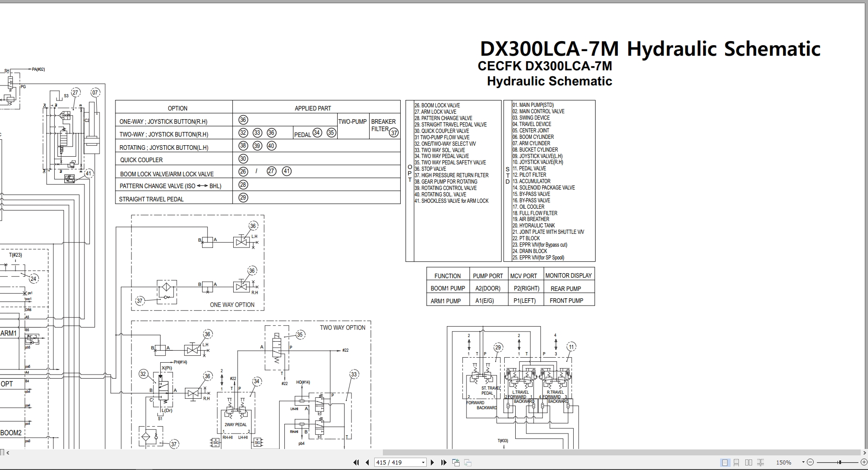The width and height of the screenshot is (868, 470).
Task: Zoom in with the plus button
Action: click(864, 462)
